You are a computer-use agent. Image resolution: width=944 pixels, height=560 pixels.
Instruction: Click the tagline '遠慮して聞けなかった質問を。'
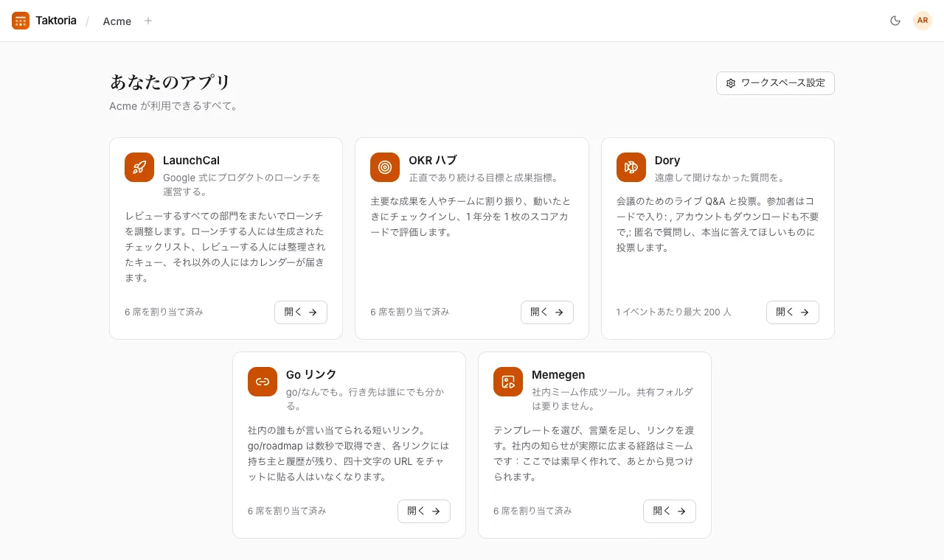721,178
